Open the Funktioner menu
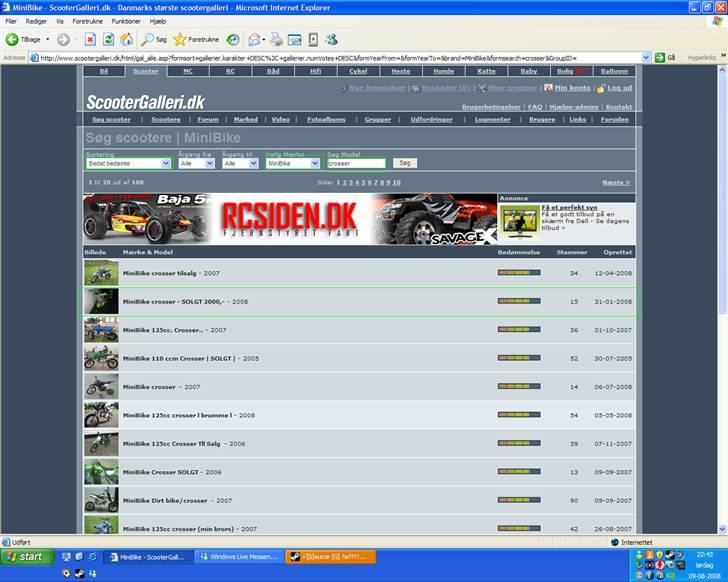Image resolution: width=728 pixels, height=582 pixels. (126, 20)
